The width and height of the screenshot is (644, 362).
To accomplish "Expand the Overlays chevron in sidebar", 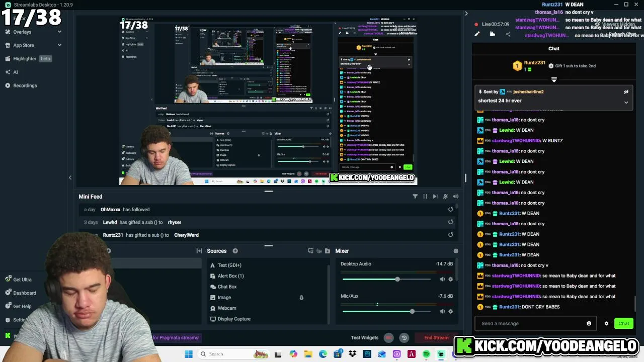I will pyautogui.click(x=59, y=32).
